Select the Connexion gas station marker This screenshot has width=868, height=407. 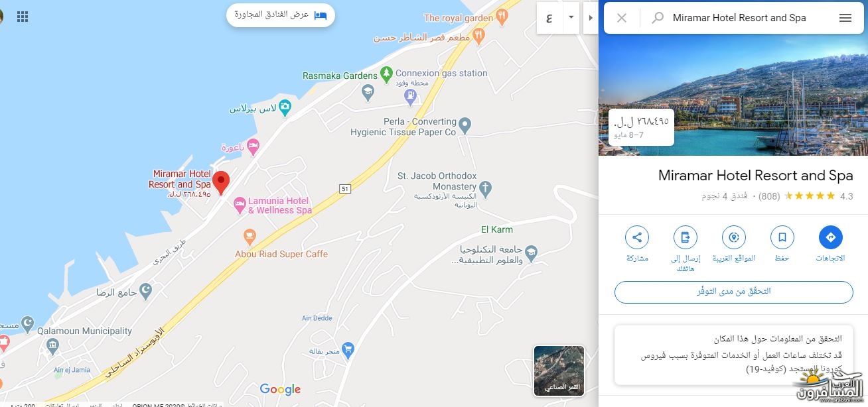[411, 96]
